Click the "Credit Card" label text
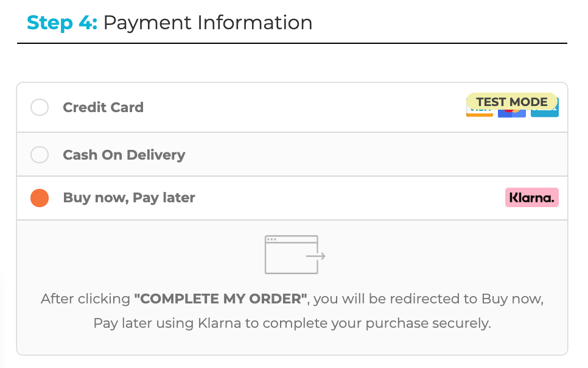This screenshot has height=368, width=588. pyautogui.click(x=103, y=107)
